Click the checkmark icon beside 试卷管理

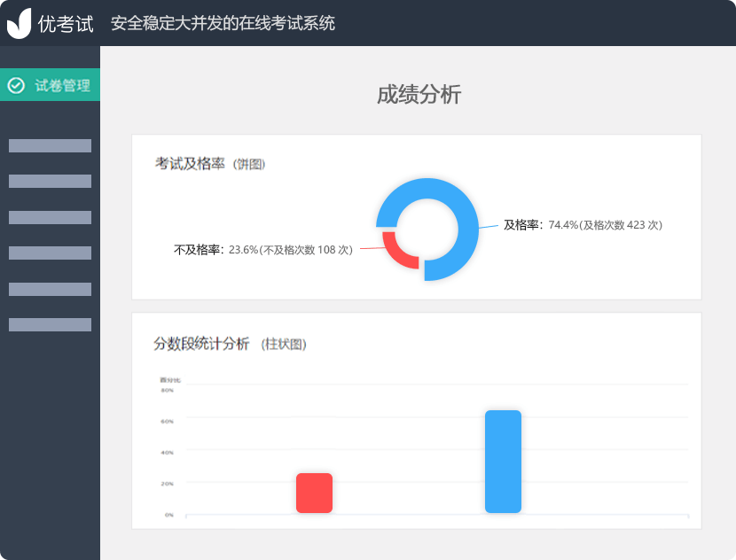point(16,85)
